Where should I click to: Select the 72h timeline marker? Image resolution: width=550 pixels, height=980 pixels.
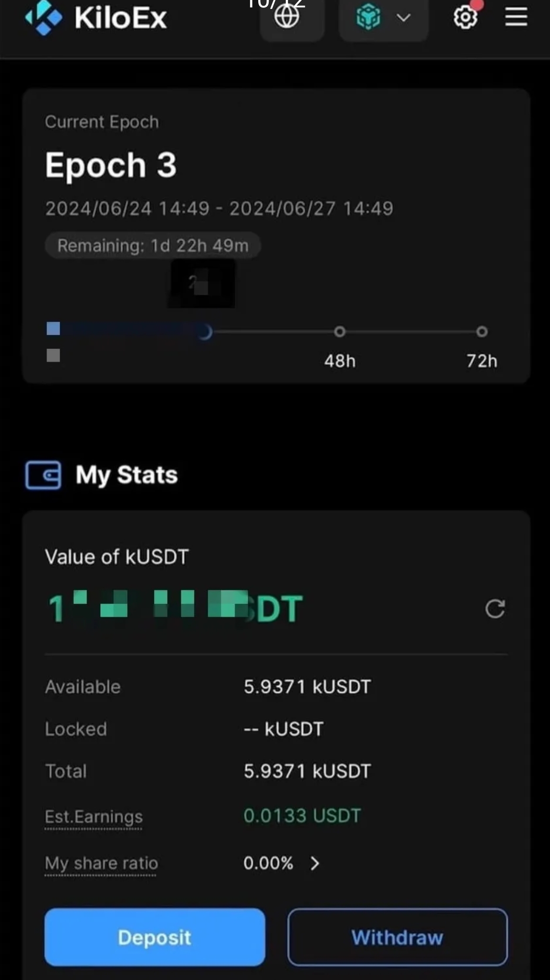pos(482,332)
